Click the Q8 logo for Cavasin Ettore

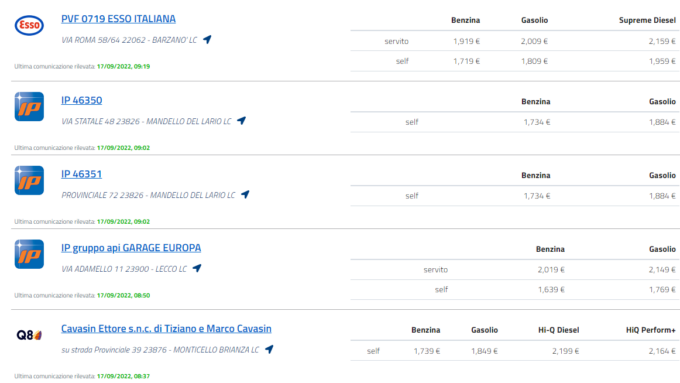tap(29, 335)
